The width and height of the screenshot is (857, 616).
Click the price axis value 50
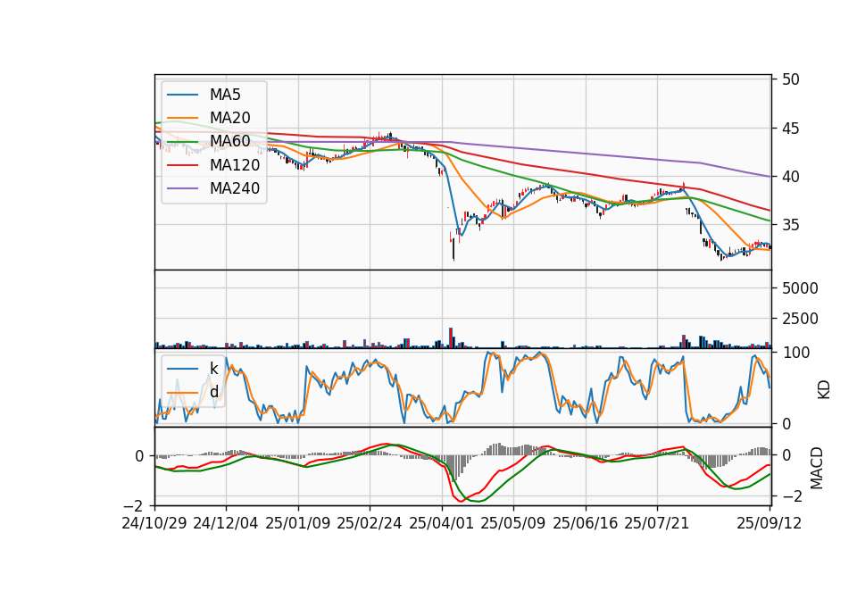(x=791, y=79)
